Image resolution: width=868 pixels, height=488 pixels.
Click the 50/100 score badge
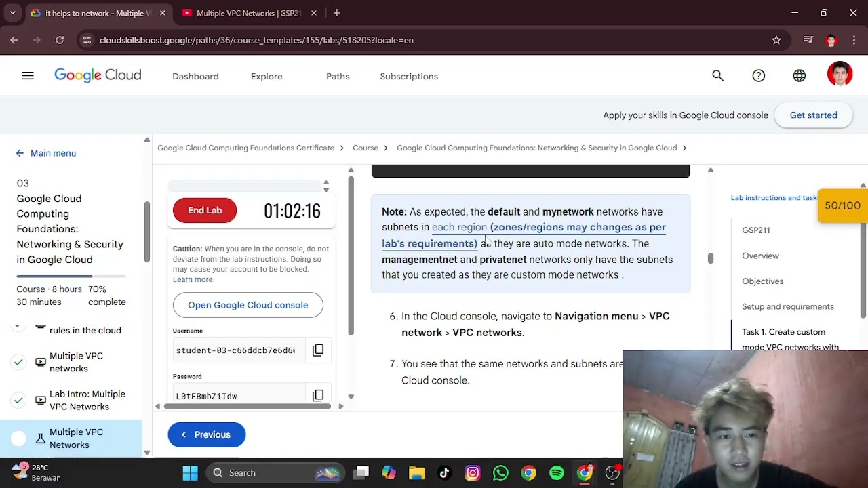point(842,205)
